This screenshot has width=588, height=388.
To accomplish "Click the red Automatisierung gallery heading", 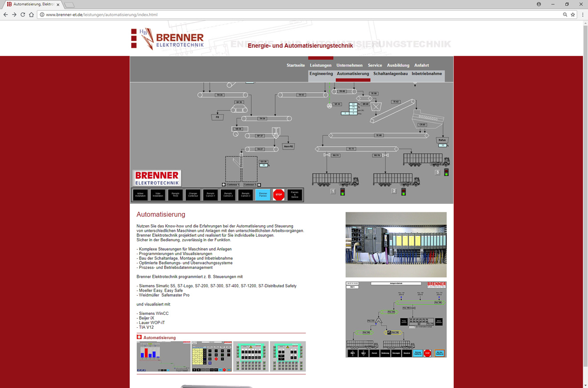I will [159, 338].
